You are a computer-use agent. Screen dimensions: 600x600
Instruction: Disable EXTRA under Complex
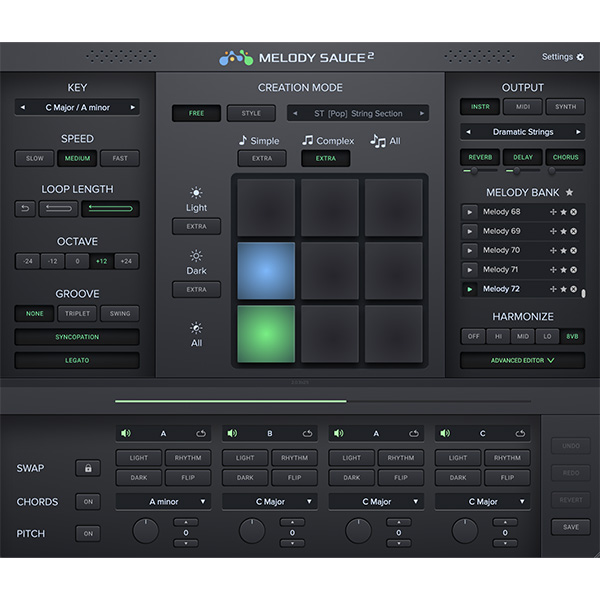click(x=326, y=158)
